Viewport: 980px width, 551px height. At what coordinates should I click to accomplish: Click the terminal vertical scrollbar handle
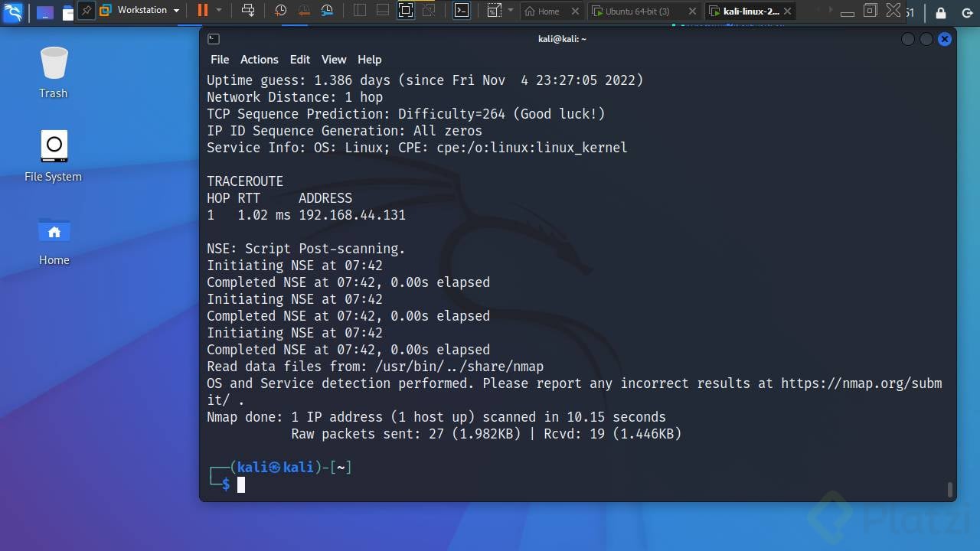[951, 490]
